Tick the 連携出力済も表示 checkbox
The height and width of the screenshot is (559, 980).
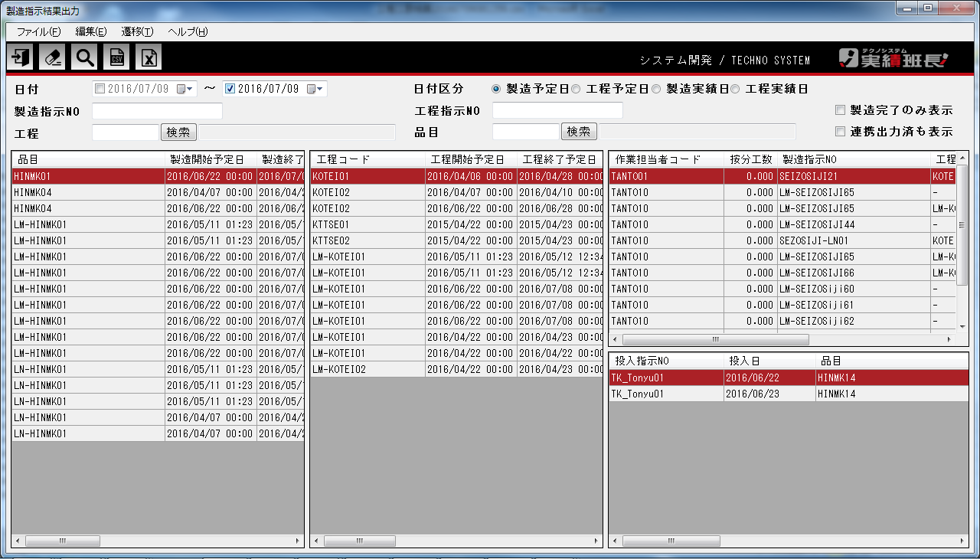click(x=841, y=132)
